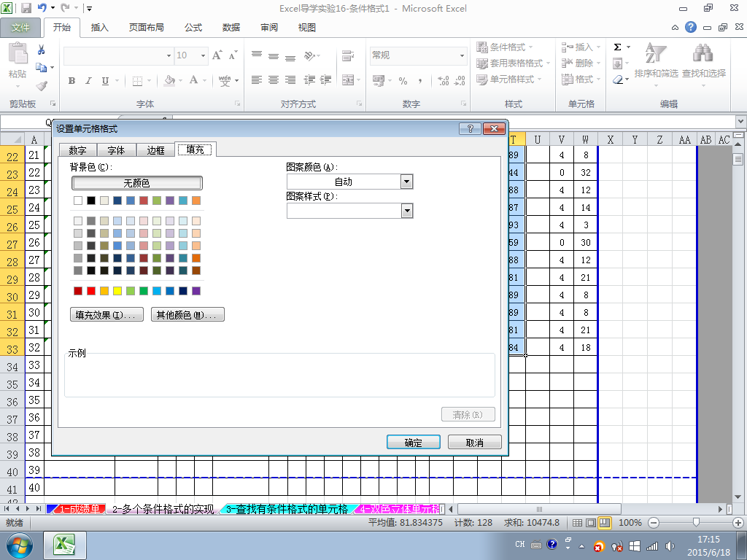Viewport: 747px width, 560px height.
Task: Confirm with the OK button
Action: coord(413,443)
